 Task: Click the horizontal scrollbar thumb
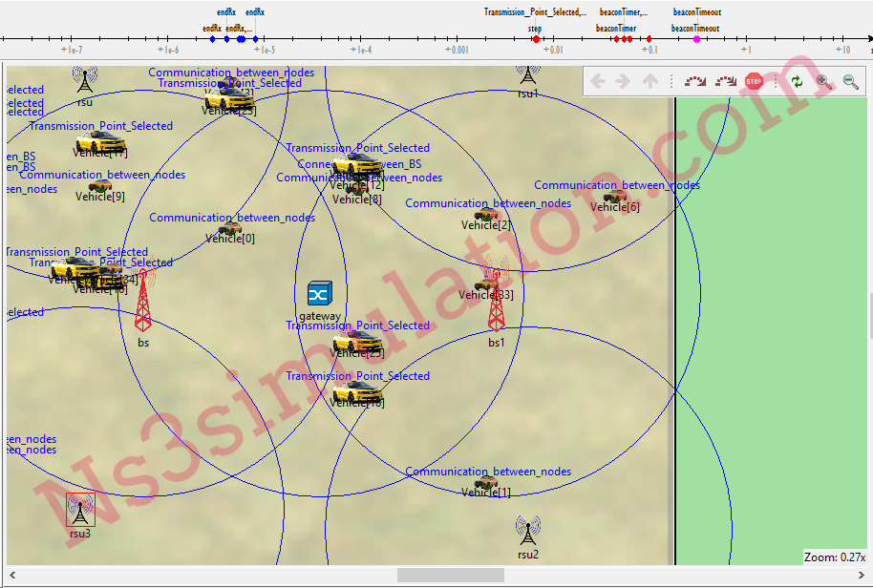(451, 575)
